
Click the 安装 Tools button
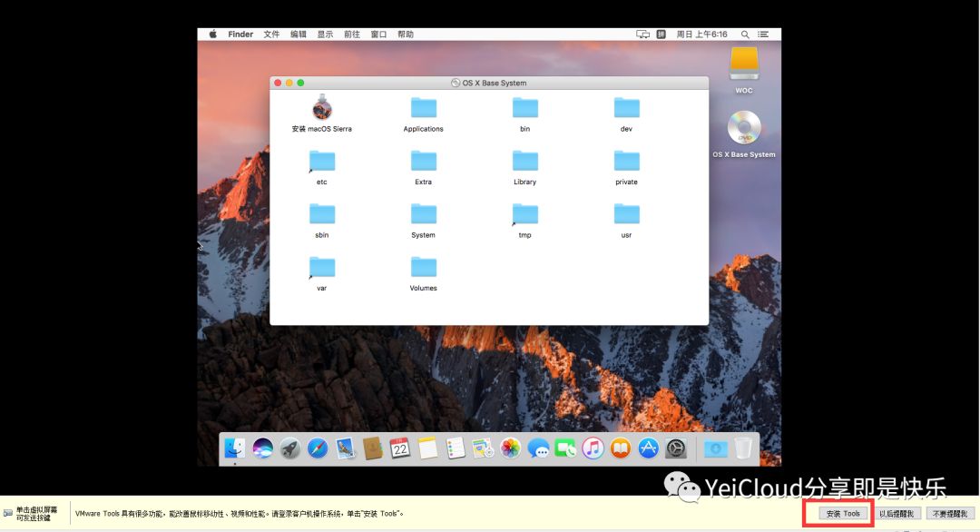[843, 514]
